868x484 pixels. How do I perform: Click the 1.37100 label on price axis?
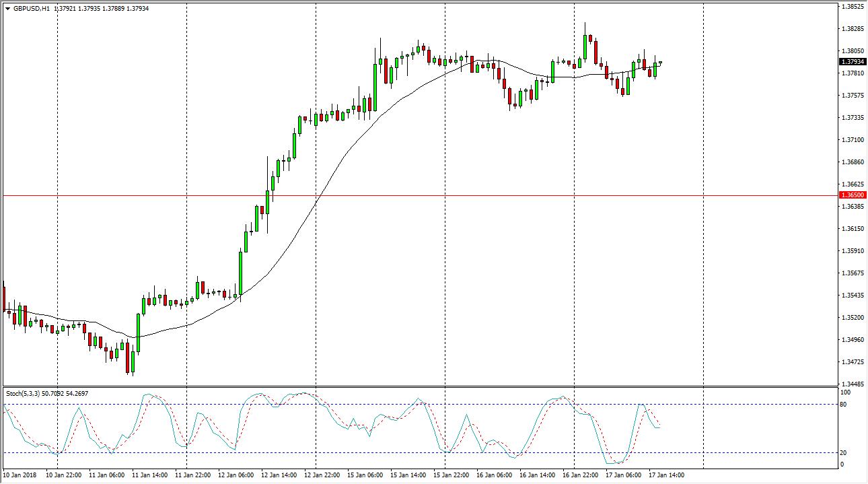[851, 140]
